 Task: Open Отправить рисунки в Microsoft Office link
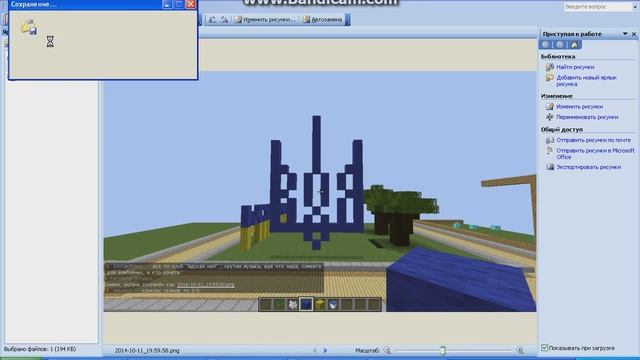pos(596,154)
